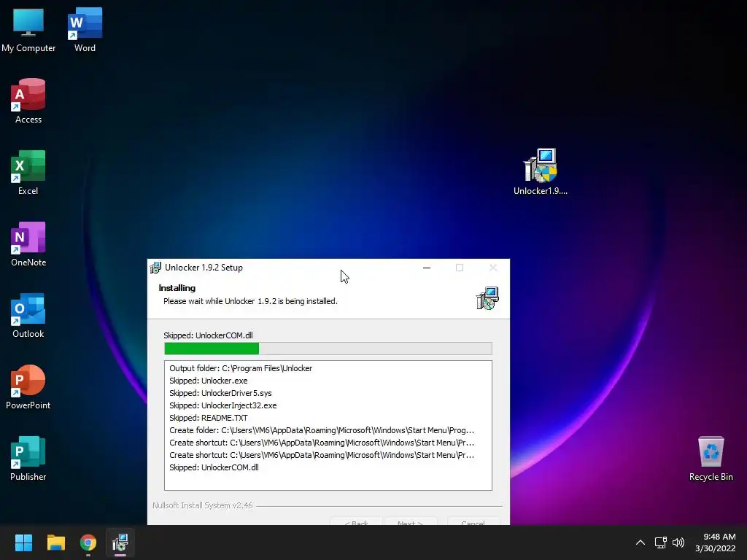Select the OneNote desktop shortcut
Viewport: 747px width, 560px height.
point(28,244)
